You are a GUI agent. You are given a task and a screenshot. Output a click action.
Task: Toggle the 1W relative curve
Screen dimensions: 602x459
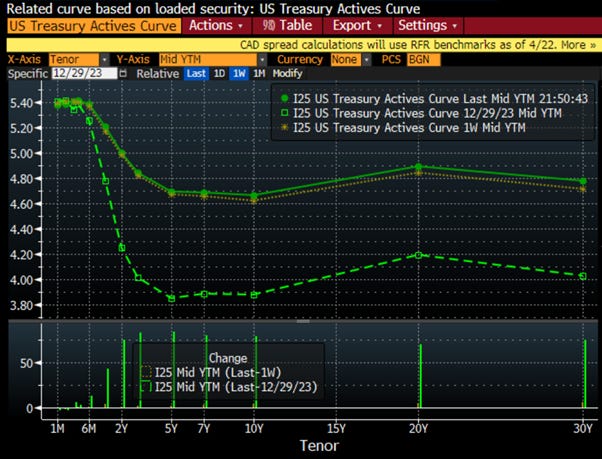point(239,73)
